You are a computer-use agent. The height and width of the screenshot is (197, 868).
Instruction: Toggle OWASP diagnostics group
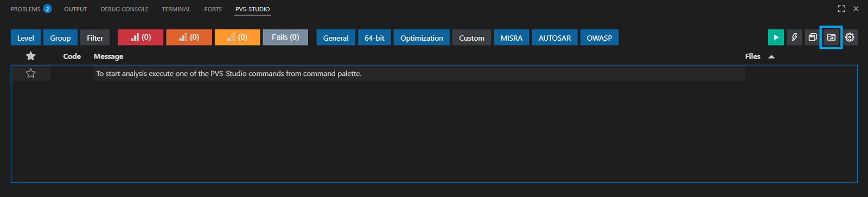tap(599, 37)
